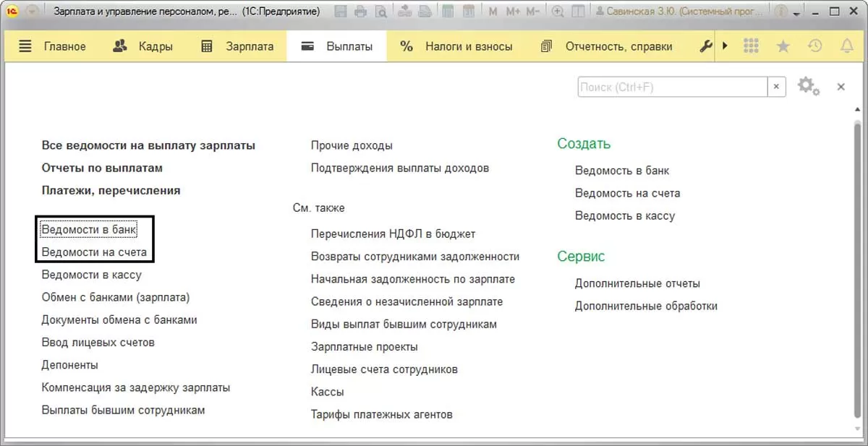Switch to the Зарплата section
The image size is (868, 446).
pos(237,46)
